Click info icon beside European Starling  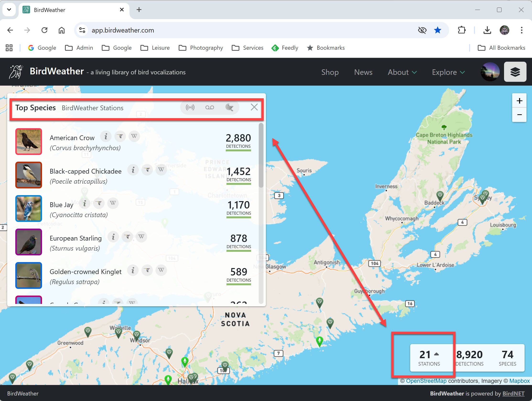(x=113, y=237)
